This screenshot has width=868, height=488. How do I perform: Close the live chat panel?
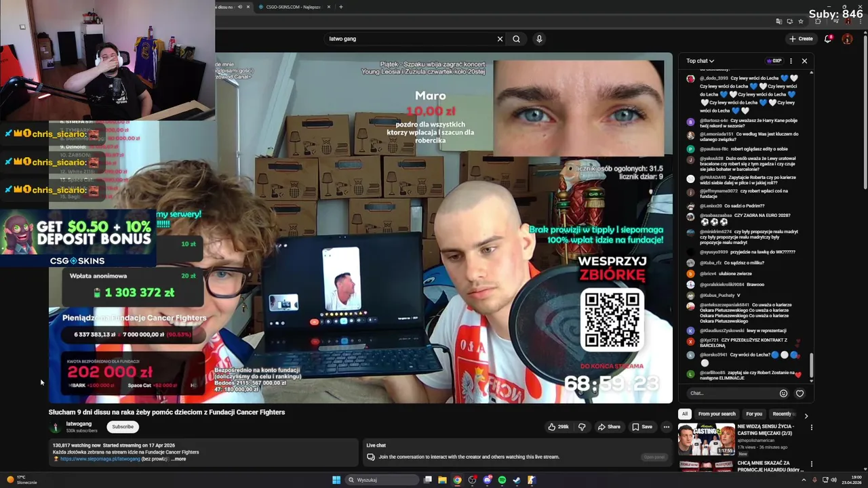(x=804, y=61)
